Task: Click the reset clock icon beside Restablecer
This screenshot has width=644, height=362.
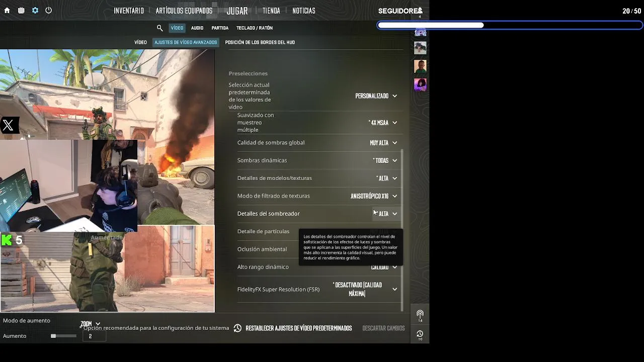Action: tap(237, 328)
